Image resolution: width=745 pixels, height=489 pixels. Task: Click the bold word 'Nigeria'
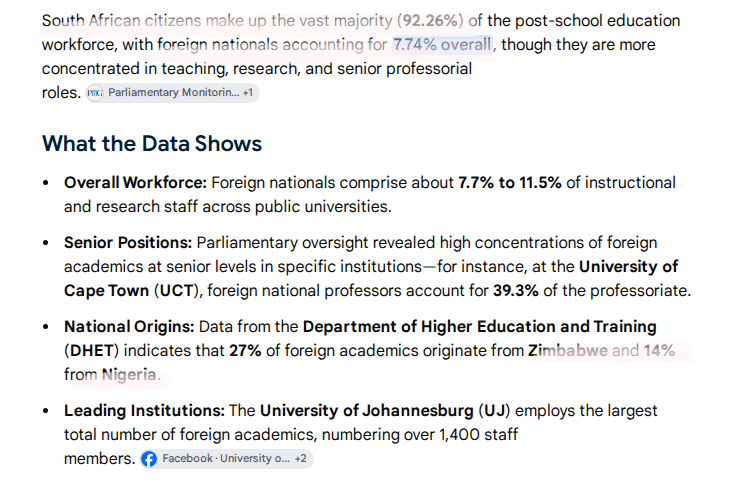tap(129, 375)
